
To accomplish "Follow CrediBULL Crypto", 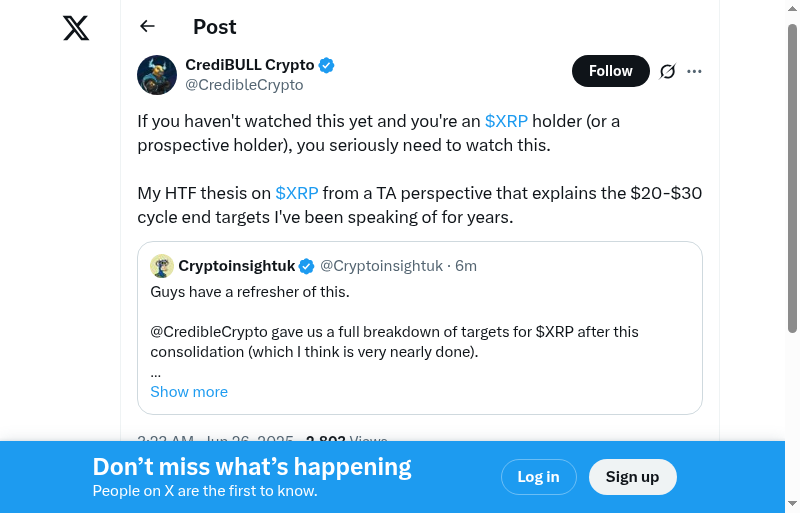I will pyautogui.click(x=610, y=71).
